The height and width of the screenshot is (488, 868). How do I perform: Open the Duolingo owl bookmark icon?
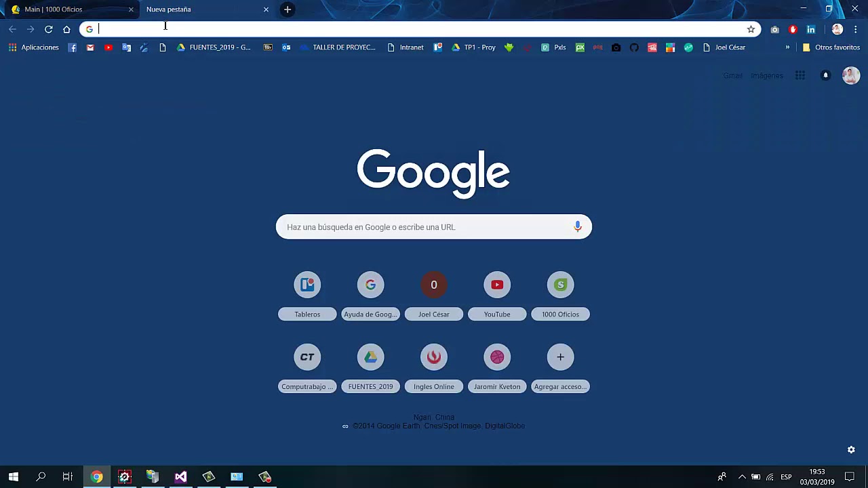509,47
